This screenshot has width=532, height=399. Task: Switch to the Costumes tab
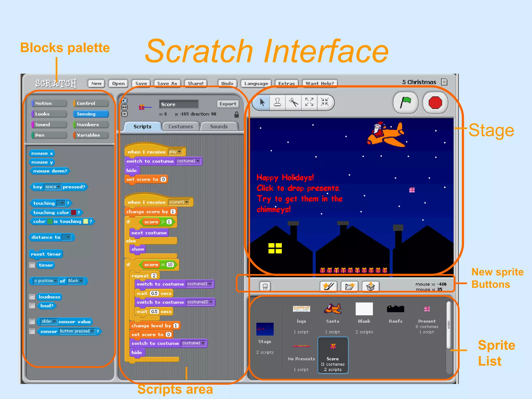click(181, 127)
